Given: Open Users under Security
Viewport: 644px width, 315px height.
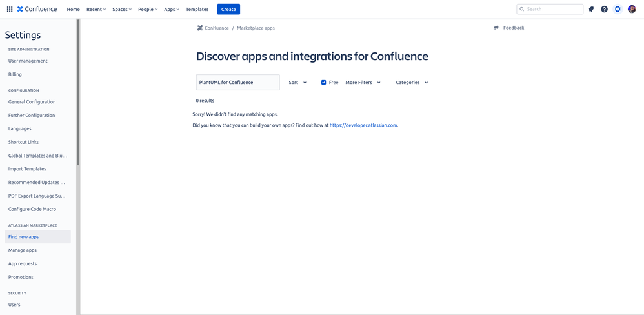Looking at the screenshot, I should click(14, 305).
